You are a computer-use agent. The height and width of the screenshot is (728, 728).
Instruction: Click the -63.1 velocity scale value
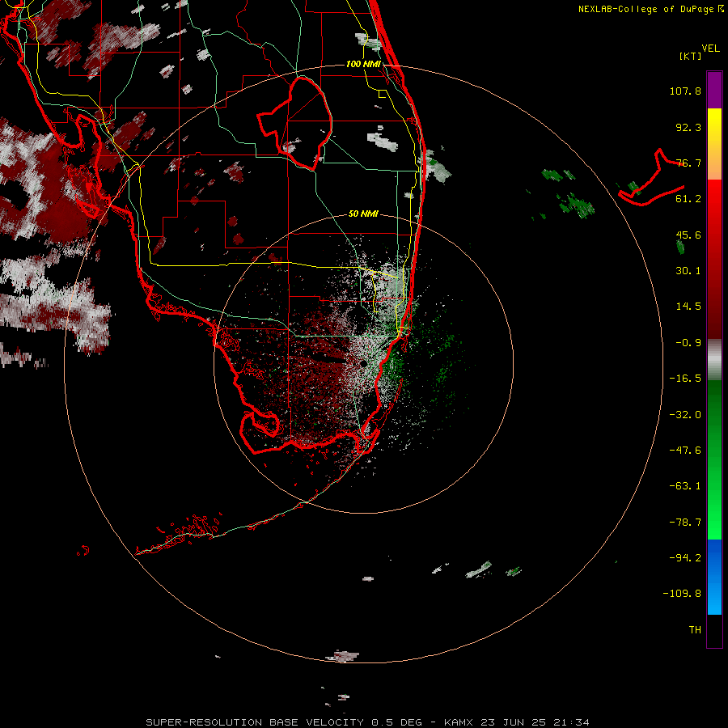click(685, 486)
